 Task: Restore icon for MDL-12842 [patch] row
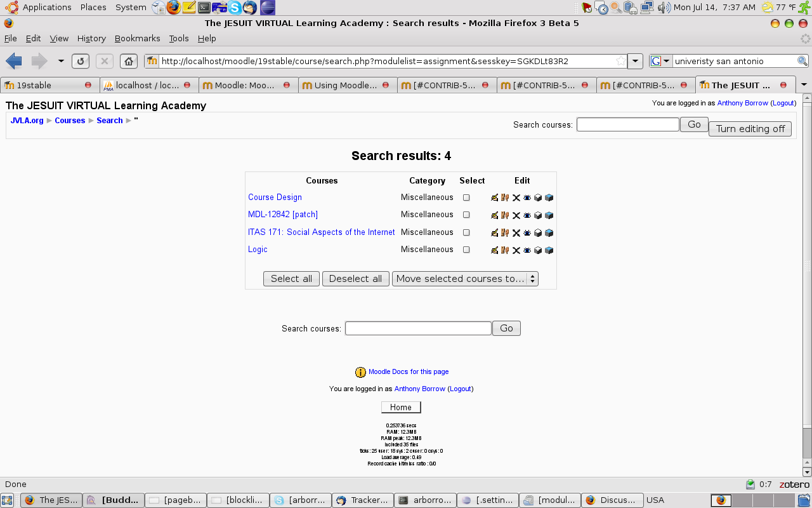pos(549,215)
